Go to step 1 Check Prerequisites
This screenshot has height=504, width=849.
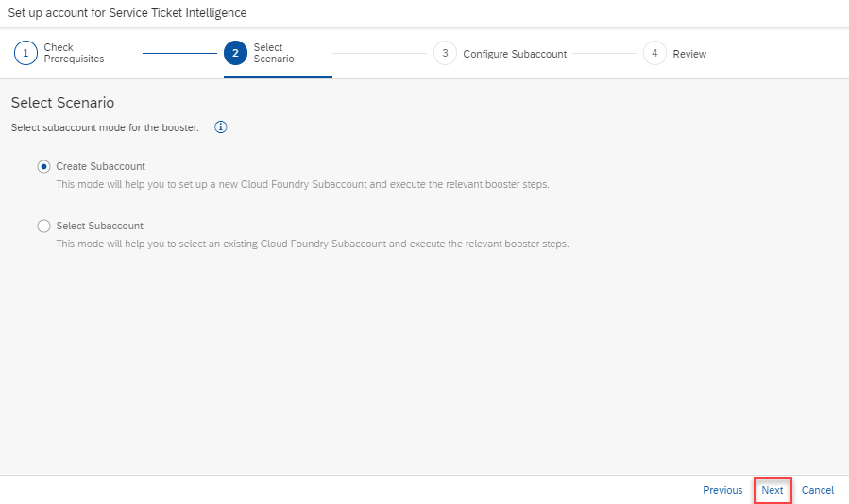[59, 53]
